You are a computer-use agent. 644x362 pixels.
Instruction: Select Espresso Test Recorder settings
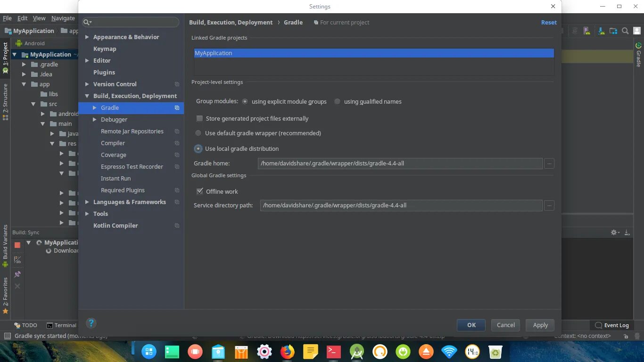point(132,166)
